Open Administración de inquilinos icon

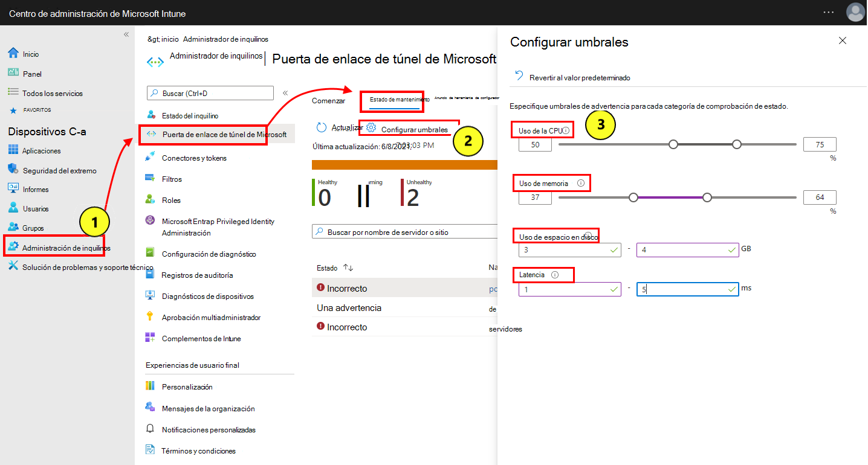click(13, 247)
